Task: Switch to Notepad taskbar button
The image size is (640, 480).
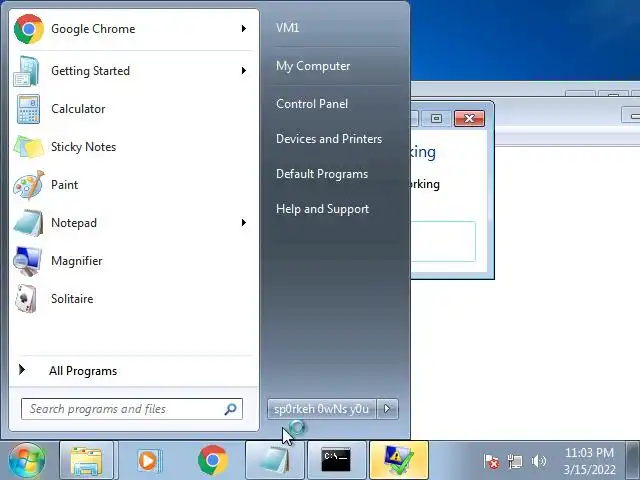Action: tap(275, 460)
